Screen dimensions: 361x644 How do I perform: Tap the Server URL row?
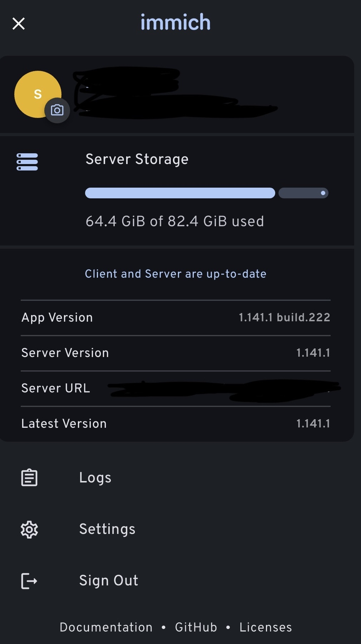[x=175, y=388]
